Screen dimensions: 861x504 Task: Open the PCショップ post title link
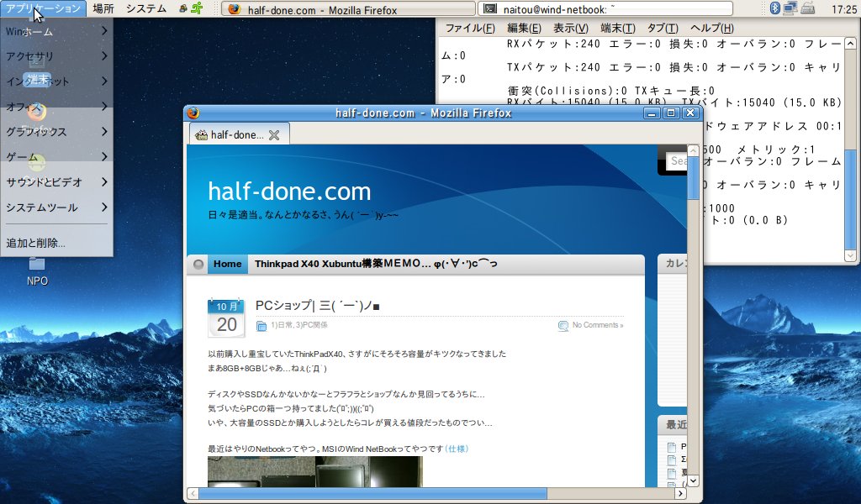click(x=317, y=306)
